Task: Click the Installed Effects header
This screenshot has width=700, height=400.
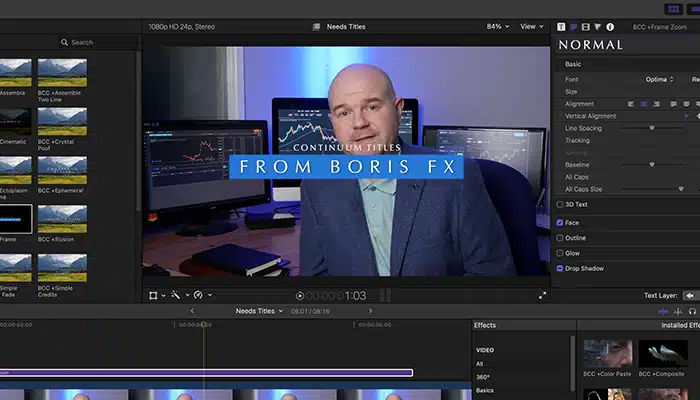Action: coord(680,325)
